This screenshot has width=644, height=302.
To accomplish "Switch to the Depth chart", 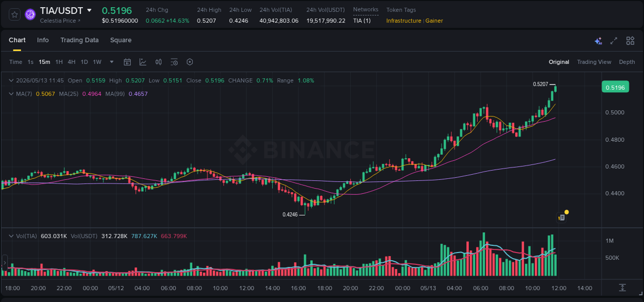I will (627, 62).
